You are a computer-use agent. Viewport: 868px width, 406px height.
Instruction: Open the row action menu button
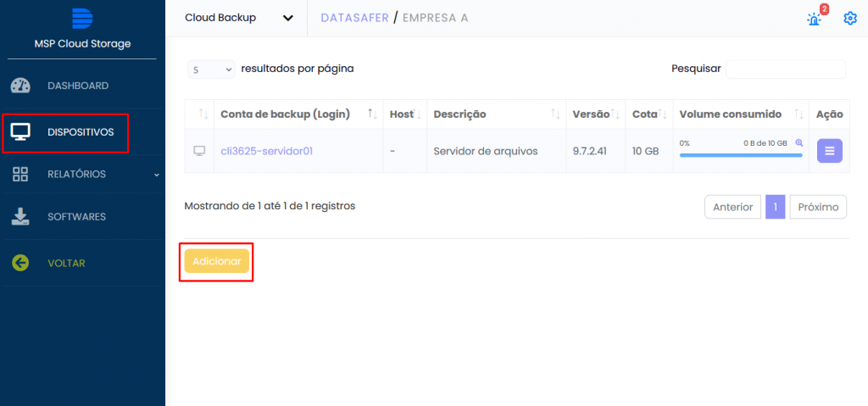[829, 151]
